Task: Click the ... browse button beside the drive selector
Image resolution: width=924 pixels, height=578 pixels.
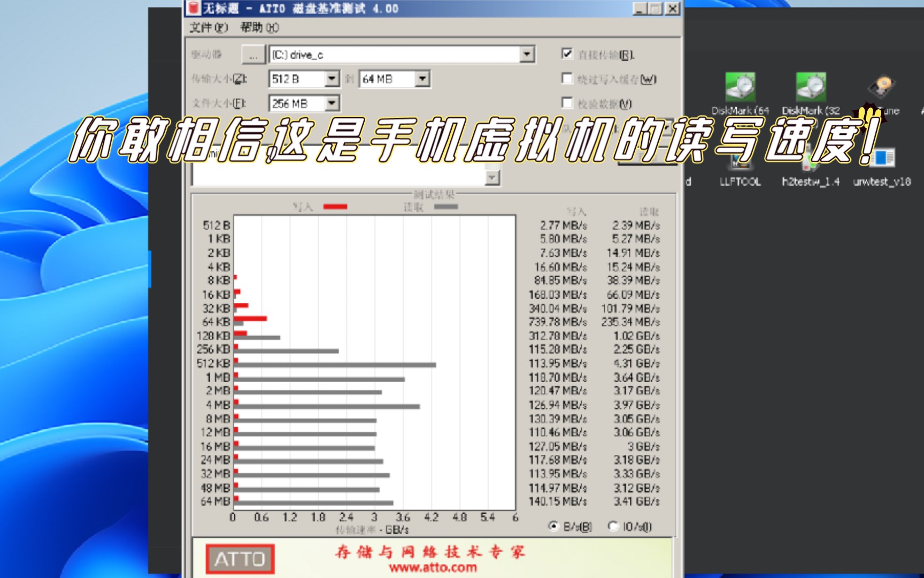Action: point(253,54)
